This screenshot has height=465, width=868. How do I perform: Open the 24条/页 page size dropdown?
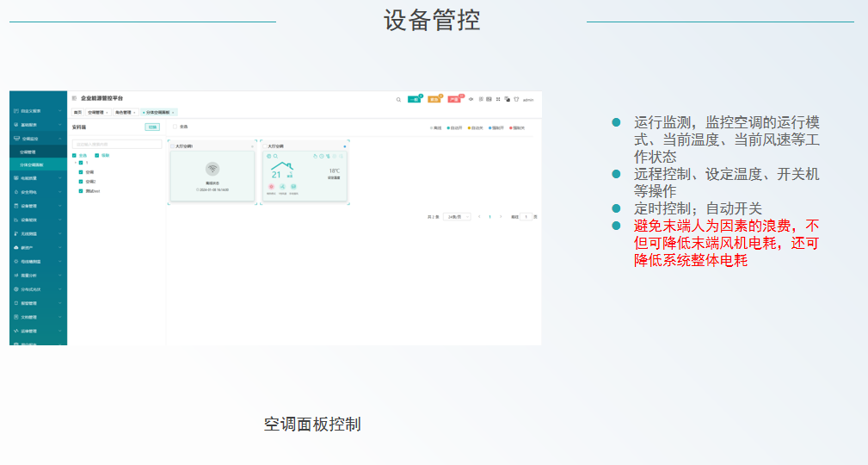457,217
